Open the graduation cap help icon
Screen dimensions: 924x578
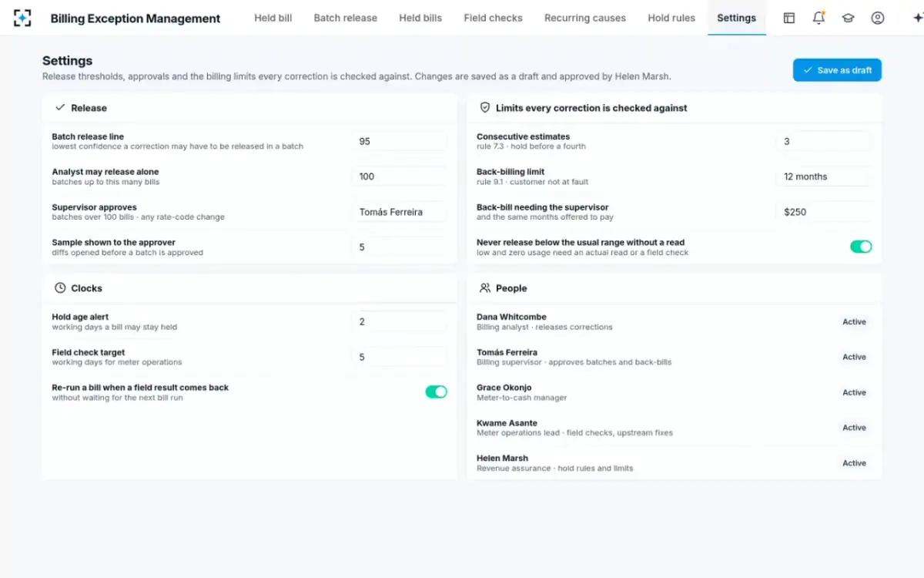(x=848, y=18)
